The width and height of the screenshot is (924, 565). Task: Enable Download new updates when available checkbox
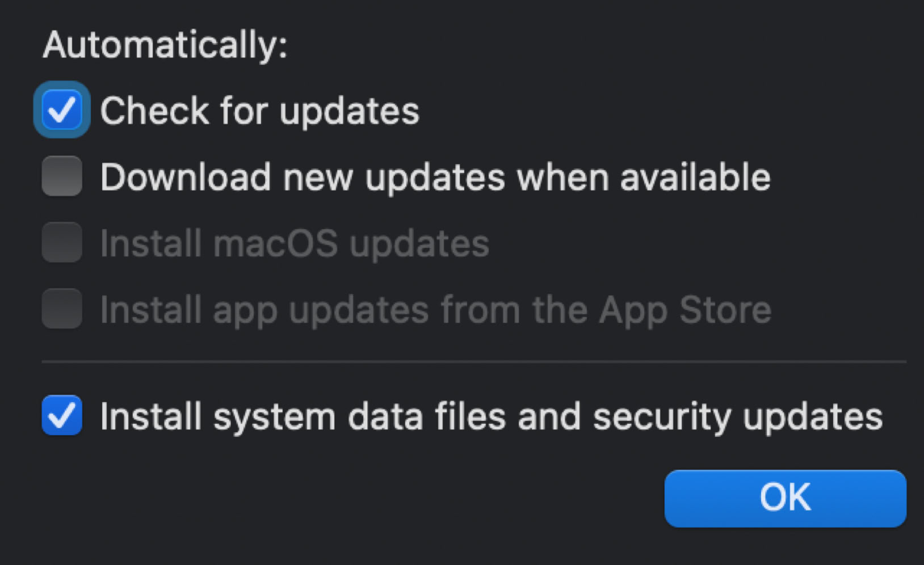tap(62, 176)
